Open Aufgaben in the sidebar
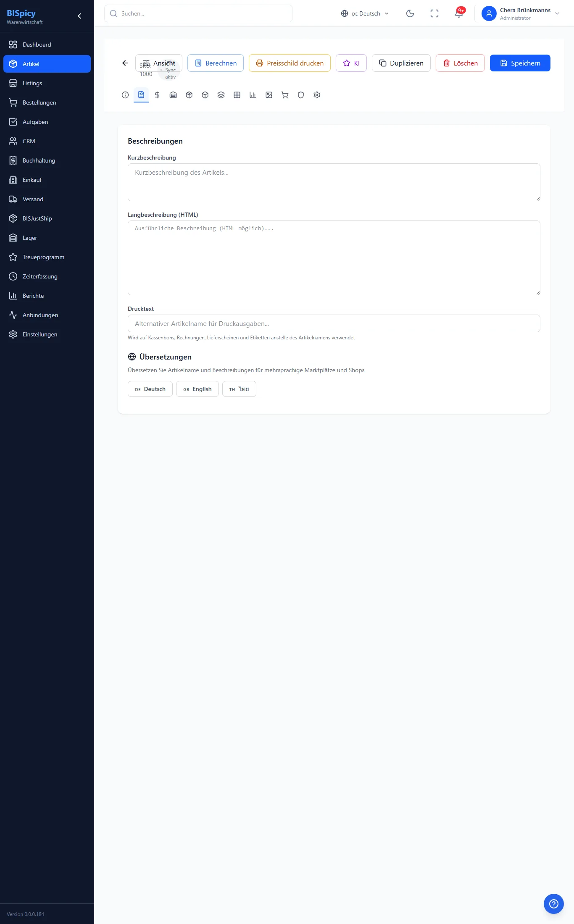574x924 pixels. (47, 122)
